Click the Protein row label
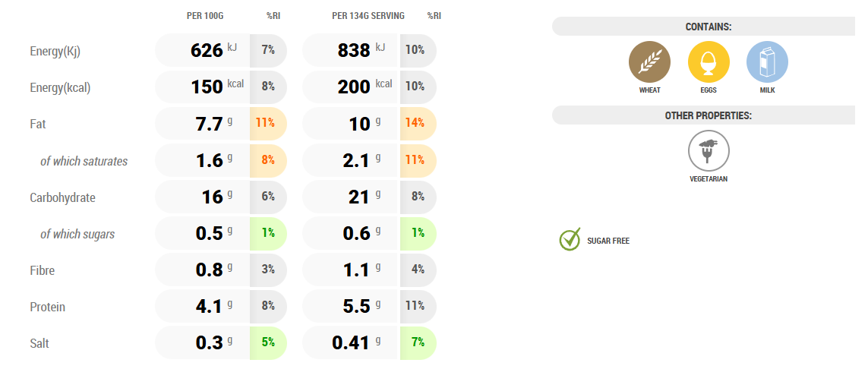Viewport: 868px width, 388px height. 47,307
